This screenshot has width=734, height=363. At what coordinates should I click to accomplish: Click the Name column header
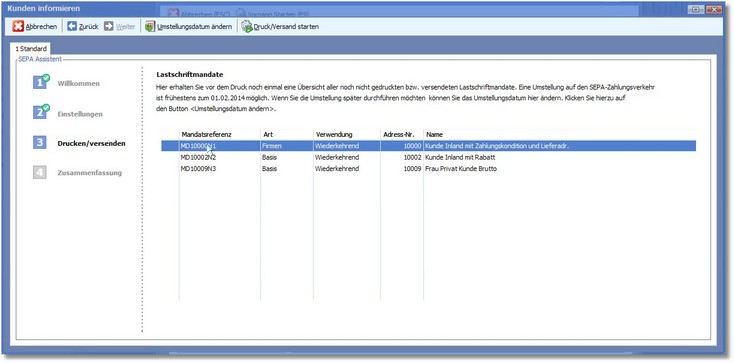[x=559, y=134]
